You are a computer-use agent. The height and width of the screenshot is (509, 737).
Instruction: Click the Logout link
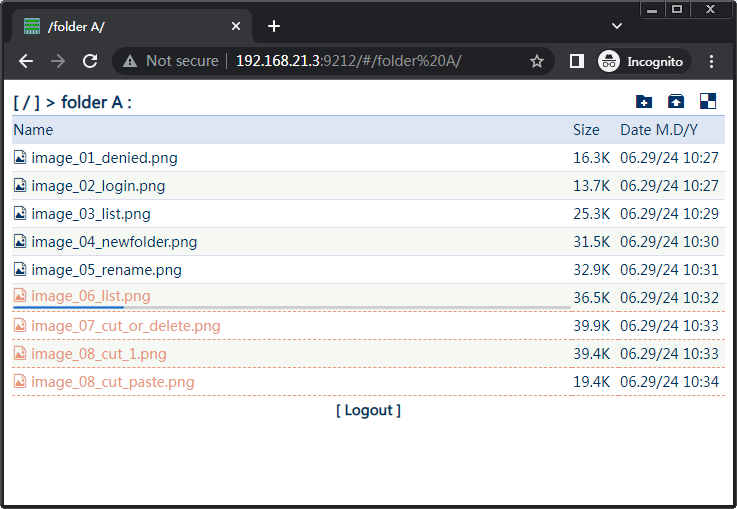point(368,410)
